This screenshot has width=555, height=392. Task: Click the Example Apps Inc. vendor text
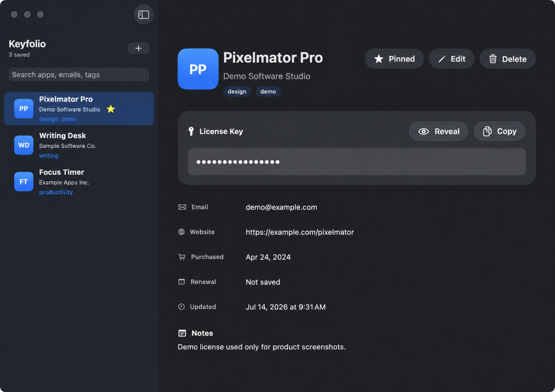tap(64, 182)
